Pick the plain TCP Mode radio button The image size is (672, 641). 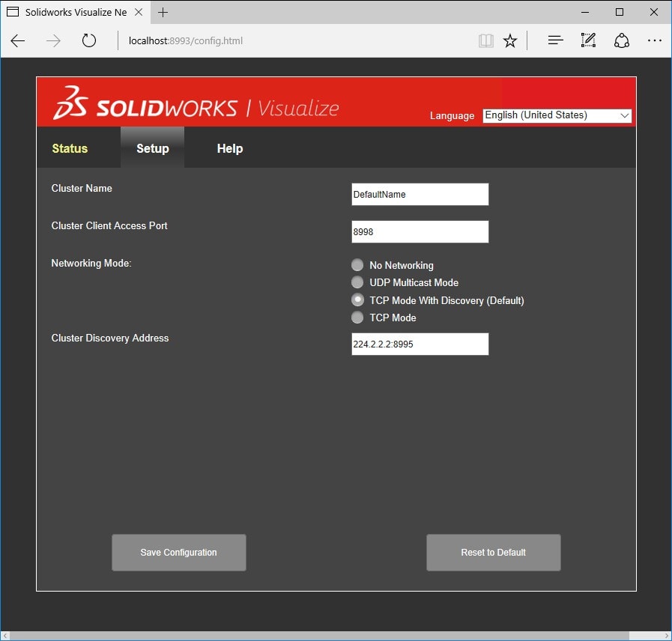pos(357,318)
